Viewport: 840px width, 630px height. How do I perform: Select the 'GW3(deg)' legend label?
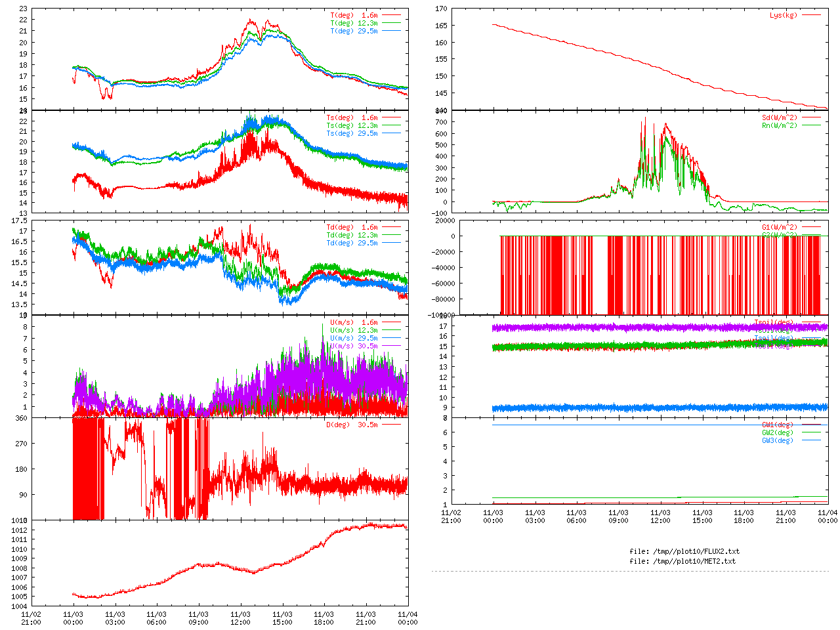coord(778,441)
